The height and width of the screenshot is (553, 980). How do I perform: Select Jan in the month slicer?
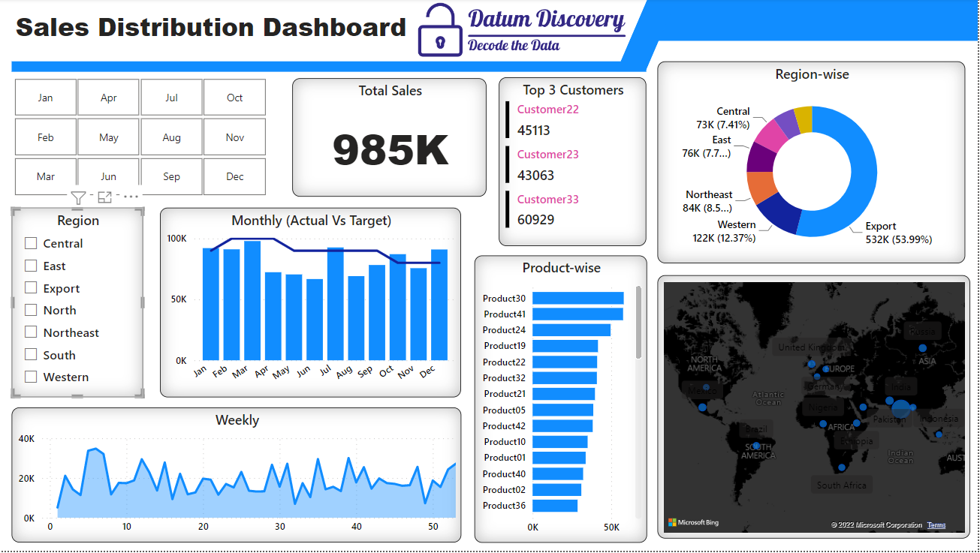46,98
